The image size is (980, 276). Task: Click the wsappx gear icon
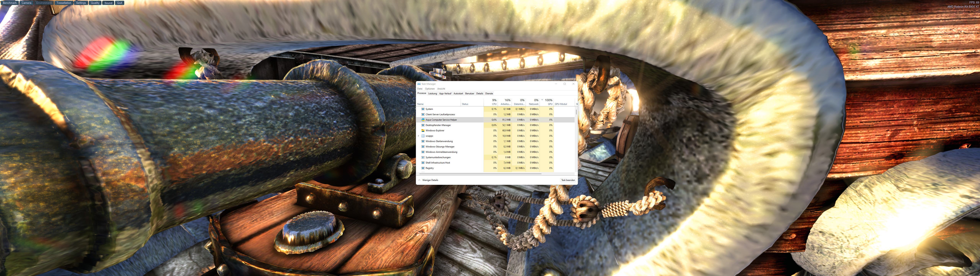pyautogui.click(x=423, y=136)
